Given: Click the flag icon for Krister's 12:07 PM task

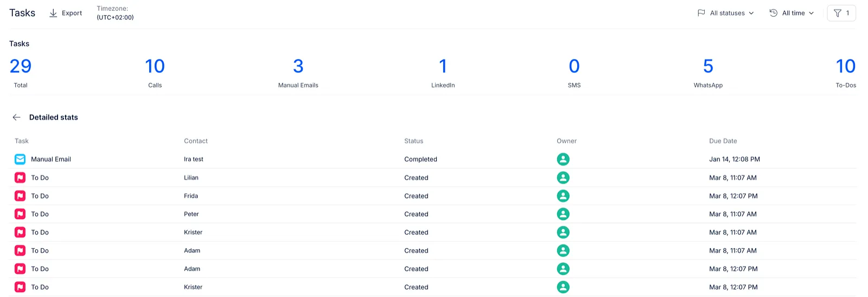Looking at the screenshot, I should 20,287.
